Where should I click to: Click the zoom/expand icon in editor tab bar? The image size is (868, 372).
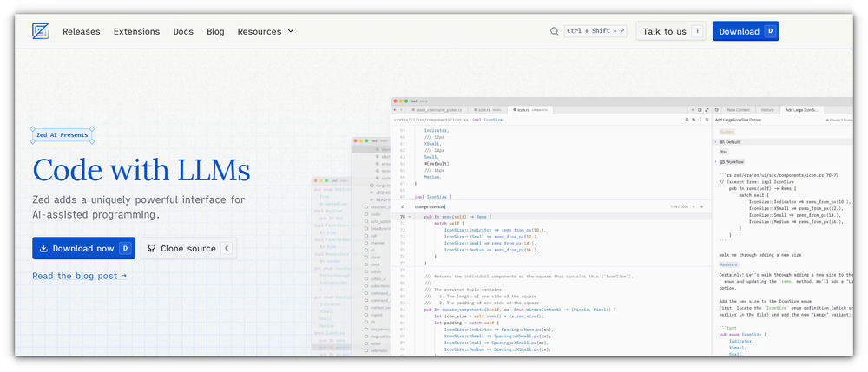click(707, 110)
